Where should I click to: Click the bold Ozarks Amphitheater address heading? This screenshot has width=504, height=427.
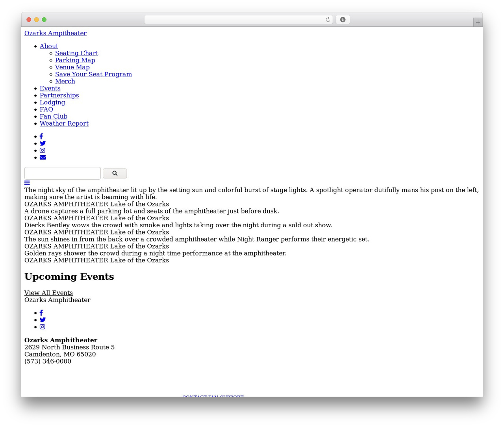pyautogui.click(x=61, y=340)
